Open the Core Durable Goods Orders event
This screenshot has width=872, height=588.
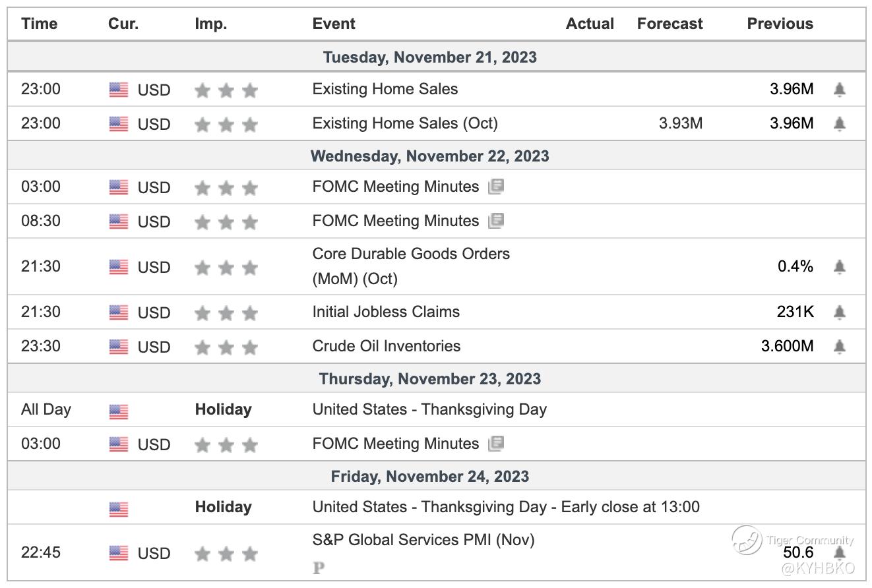coord(411,254)
